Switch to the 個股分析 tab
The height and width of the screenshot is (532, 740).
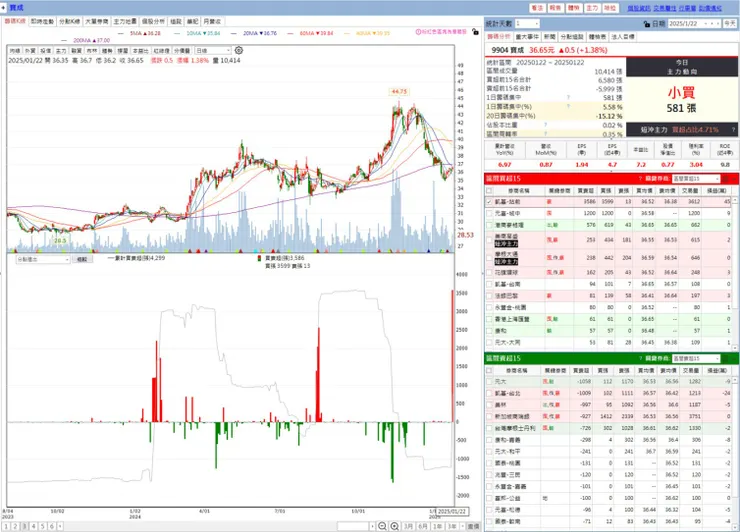tap(153, 22)
